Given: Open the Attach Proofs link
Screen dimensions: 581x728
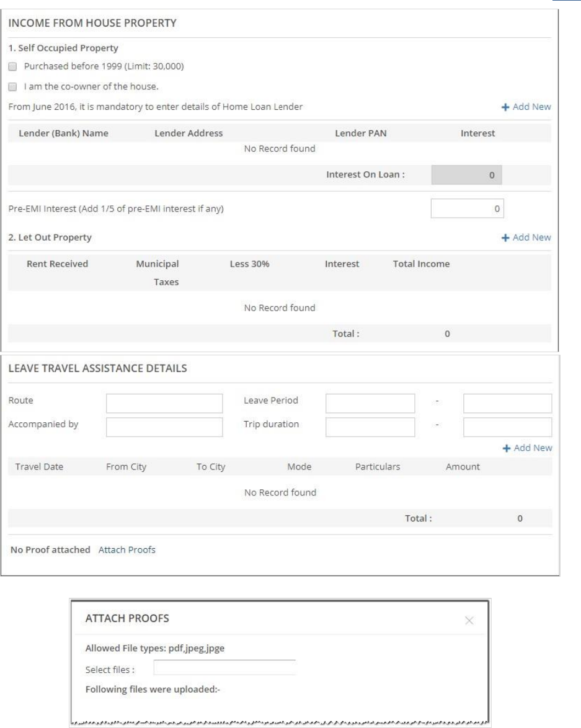Looking at the screenshot, I should (x=127, y=550).
